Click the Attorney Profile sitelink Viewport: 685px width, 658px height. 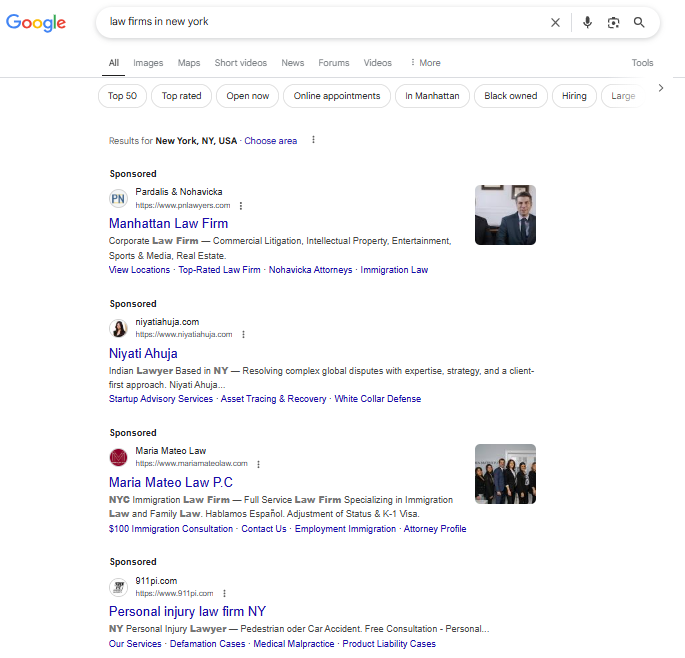(x=435, y=529)
